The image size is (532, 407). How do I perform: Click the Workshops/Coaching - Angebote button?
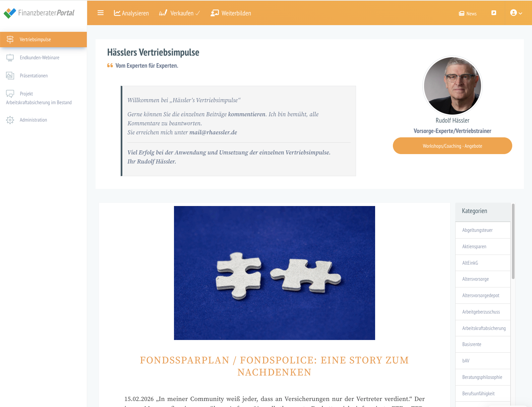[x=452, y=146]
